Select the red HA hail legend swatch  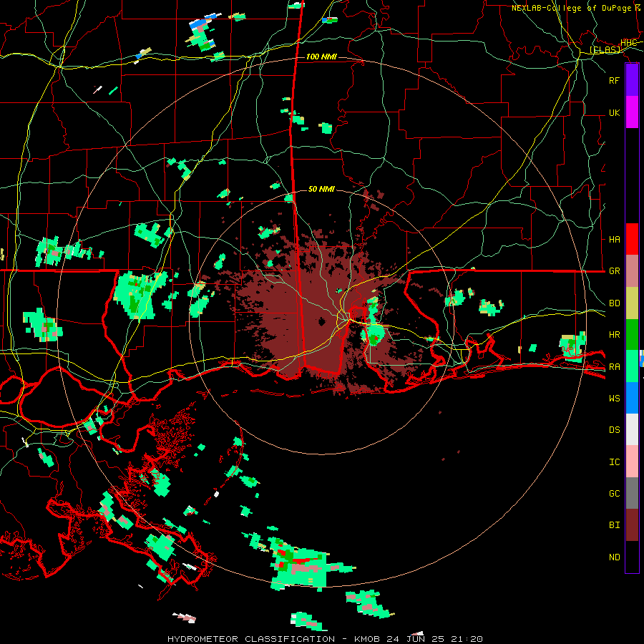pyautogui.click(x=632, y=239)
